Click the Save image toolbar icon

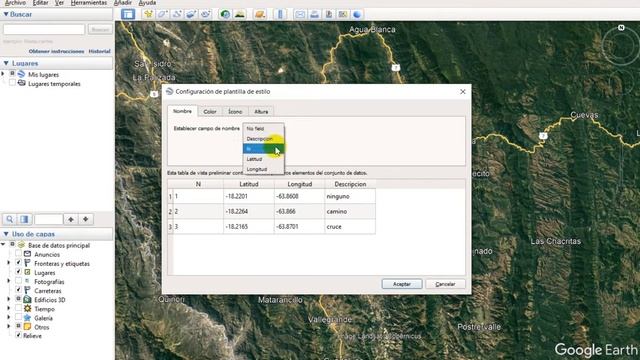329,14
